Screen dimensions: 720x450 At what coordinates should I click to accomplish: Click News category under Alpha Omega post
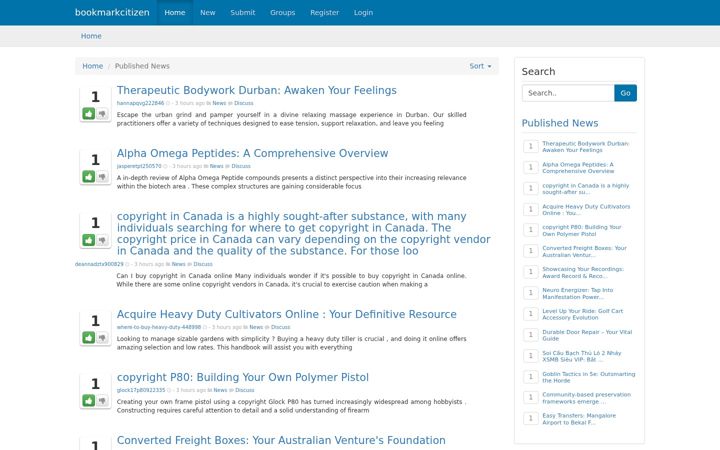coord(216,166)
